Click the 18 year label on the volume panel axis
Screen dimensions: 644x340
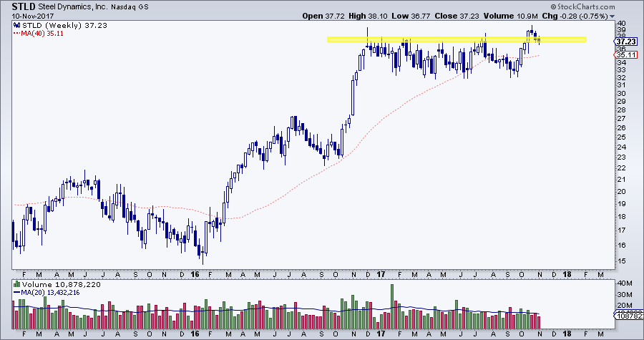pos(567,333)
